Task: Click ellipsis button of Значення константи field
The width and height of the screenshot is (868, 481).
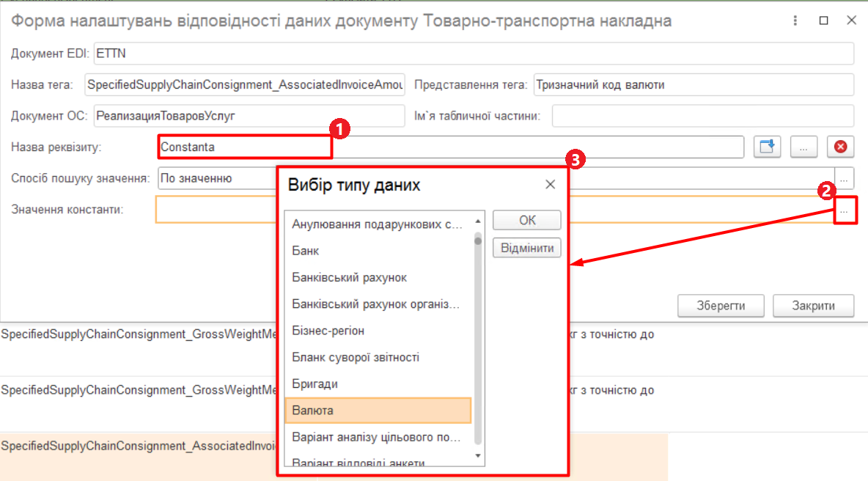Action: click(845, 211)
